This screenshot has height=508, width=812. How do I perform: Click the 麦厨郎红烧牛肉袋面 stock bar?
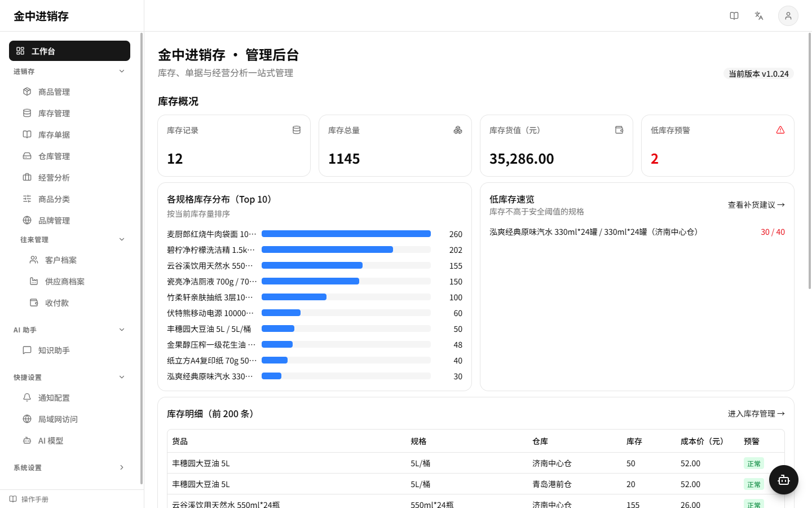tap(346, 234)
